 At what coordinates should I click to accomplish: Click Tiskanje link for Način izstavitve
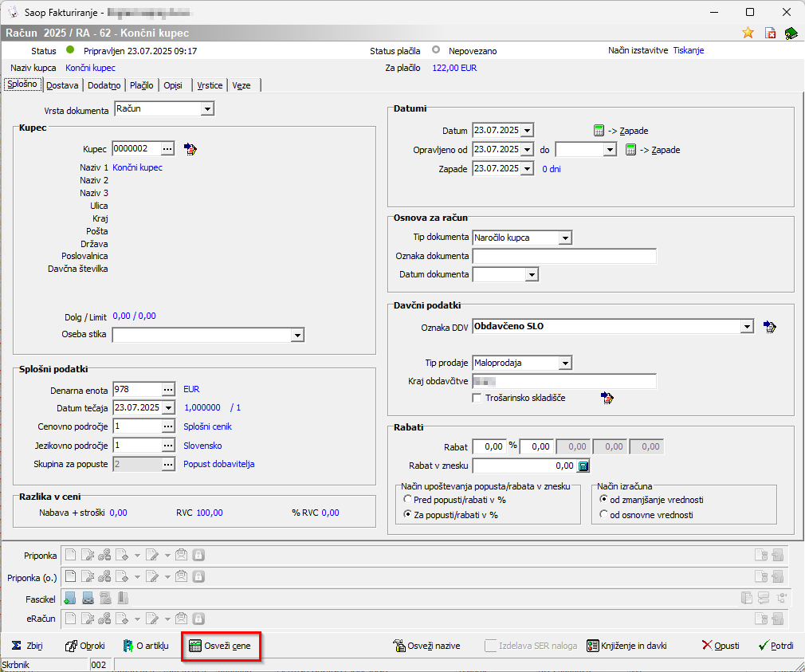(689, 50)
